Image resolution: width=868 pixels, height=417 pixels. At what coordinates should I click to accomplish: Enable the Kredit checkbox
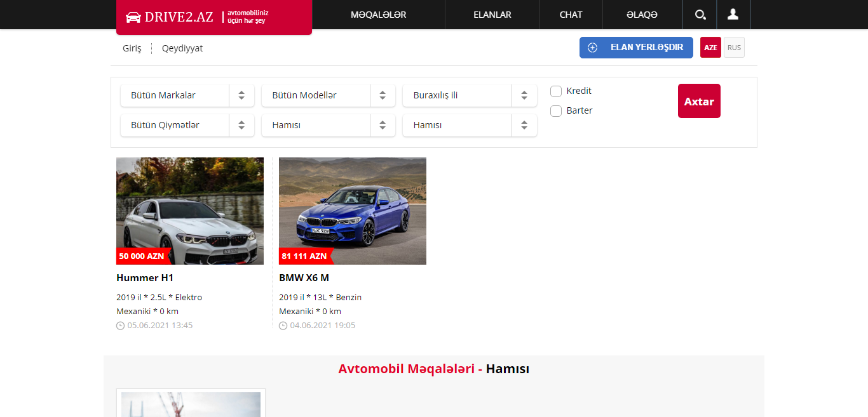click(x=556, y=91)
